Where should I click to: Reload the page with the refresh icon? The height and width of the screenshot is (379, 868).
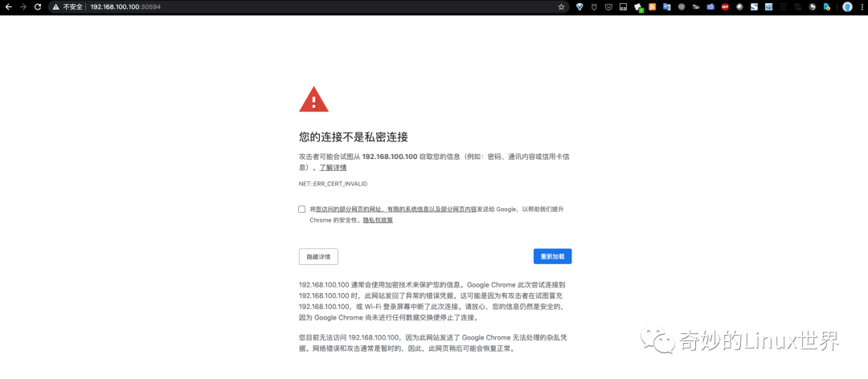click(x=38, y=7)
